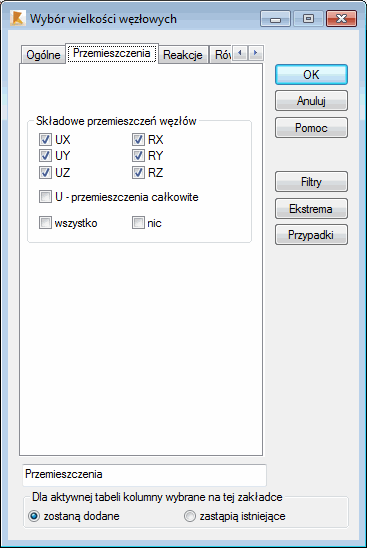Select the partially hidden Rów tab
367x548 pixels.
click(221, 55)
